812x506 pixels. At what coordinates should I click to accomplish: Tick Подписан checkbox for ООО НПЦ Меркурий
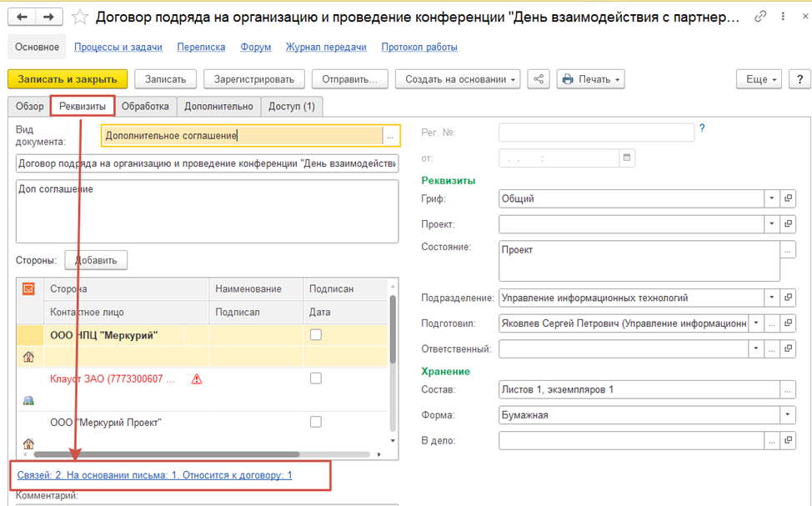[316, 335]
